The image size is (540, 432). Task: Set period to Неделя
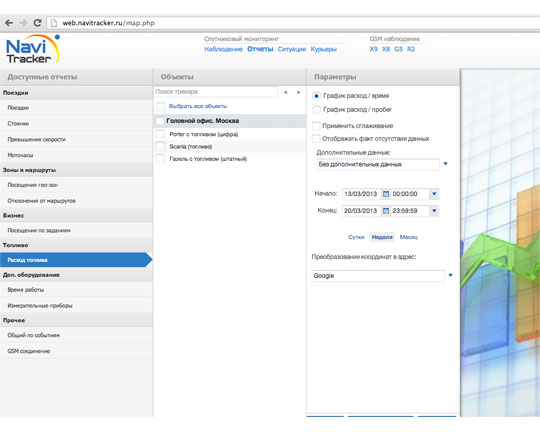[382, 237]
